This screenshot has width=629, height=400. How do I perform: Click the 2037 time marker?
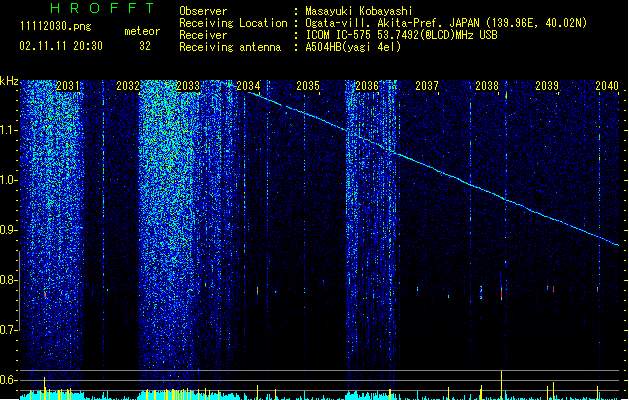point(427,86)
